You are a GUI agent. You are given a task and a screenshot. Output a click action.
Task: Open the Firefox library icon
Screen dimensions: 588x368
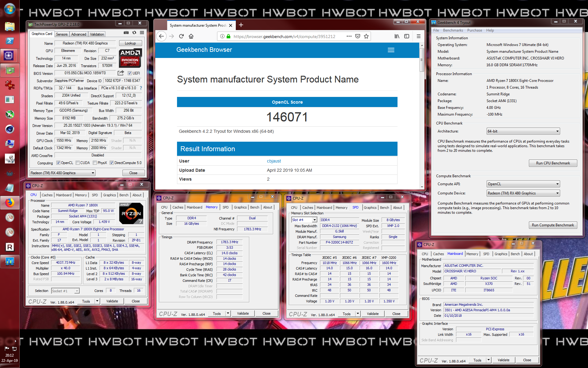[397, 36]
